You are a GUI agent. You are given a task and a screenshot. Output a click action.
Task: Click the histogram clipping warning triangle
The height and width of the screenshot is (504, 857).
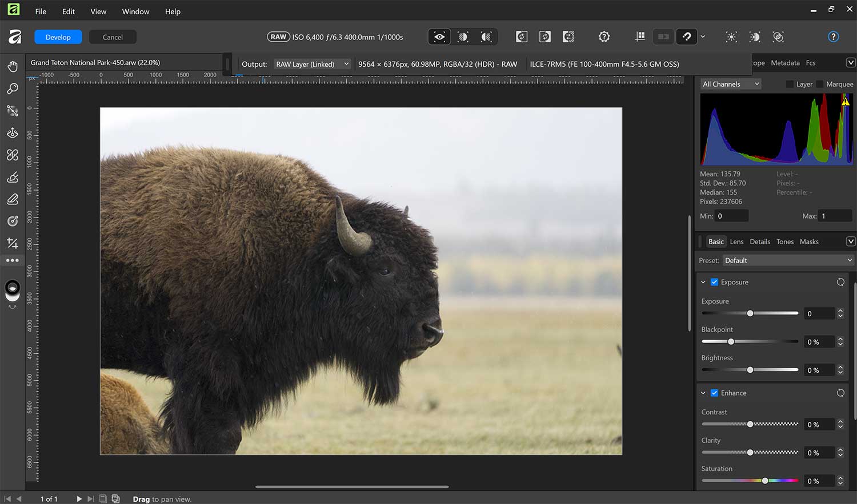(845, 102)
